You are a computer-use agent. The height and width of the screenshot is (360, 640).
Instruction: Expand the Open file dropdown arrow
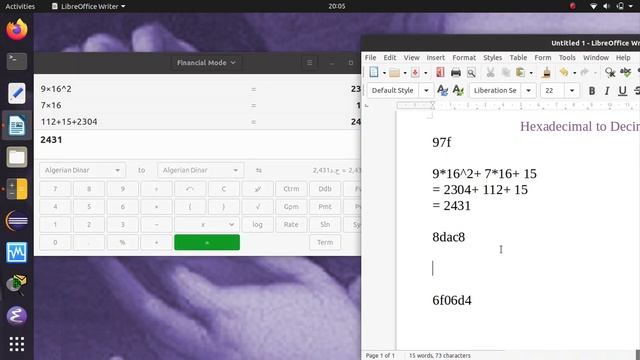405,73
